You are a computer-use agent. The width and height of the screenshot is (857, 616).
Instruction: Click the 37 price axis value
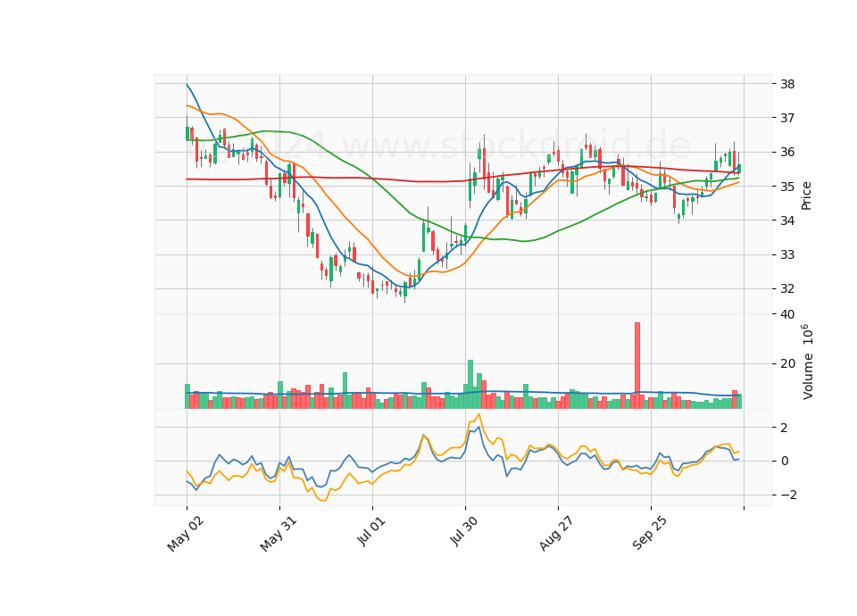point(787,118)
